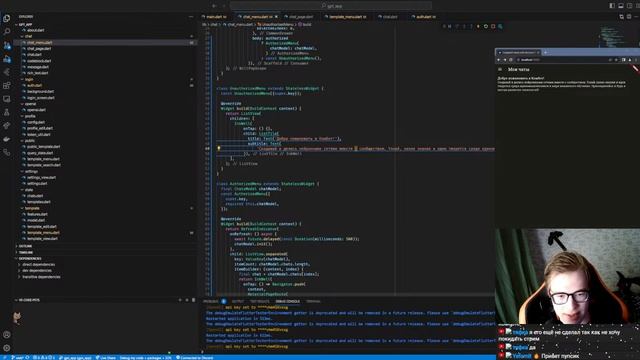Screen dimensions: 640x360
Task: Expand dev dependencies in the Dependencies section
Action: point(37,270)
